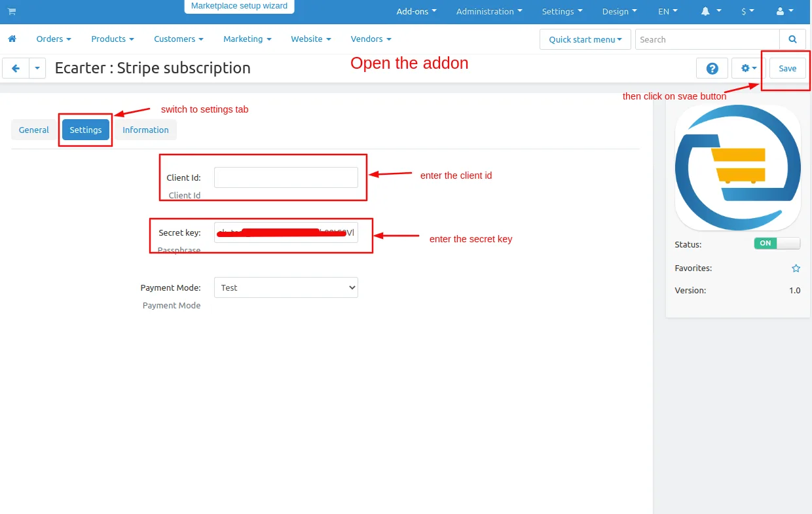Expand the Design menu
Viewport: 812px width, 514px height.
coord(619,11)
